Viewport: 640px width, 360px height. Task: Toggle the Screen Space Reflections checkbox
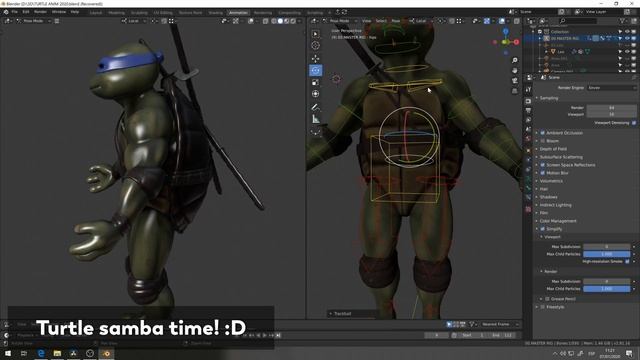(543, 165)
